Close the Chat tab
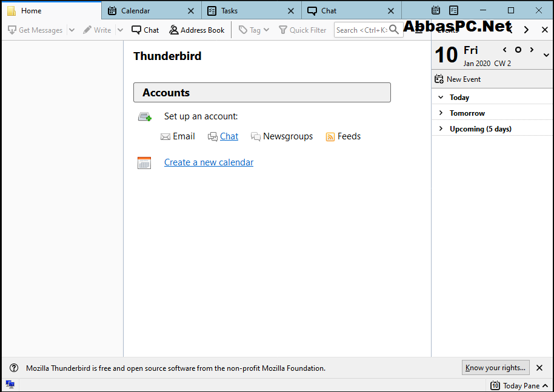Image resolution: width=554 pixels, height=392 pixels. [x=391, y=11]
